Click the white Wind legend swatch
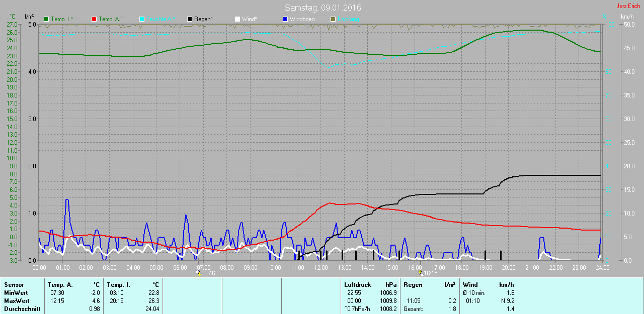The height and width of the screenshot is (314, 644). pyautogui.click(x=237, y=19)
